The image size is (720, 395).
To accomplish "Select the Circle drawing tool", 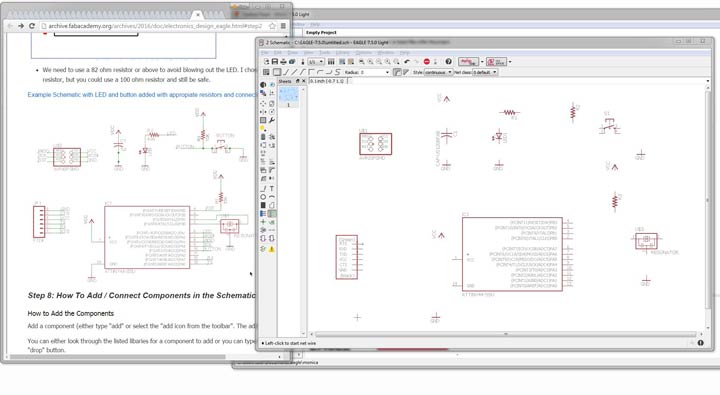I will [x=263, y=197].
